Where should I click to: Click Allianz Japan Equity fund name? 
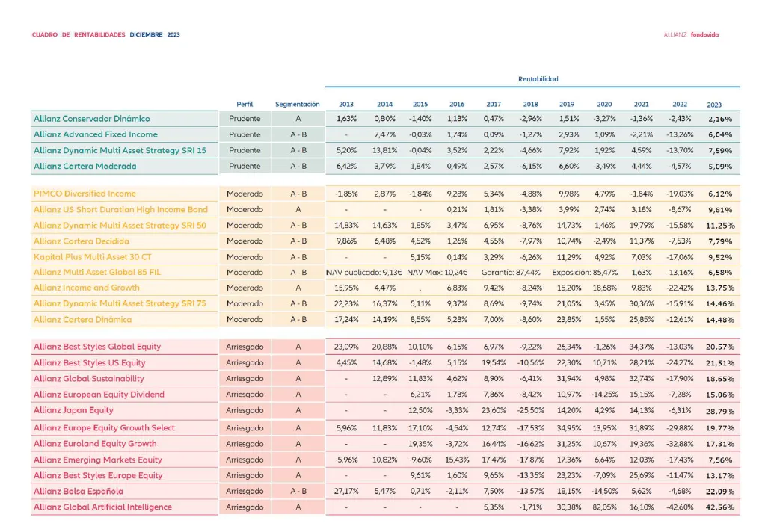coord(73,410)
